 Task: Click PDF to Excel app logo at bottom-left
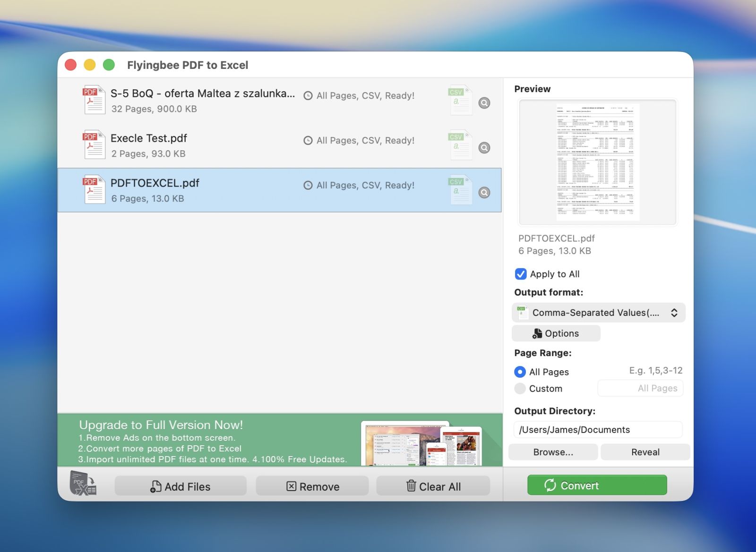pyautogui.click(x=83, y=484)
